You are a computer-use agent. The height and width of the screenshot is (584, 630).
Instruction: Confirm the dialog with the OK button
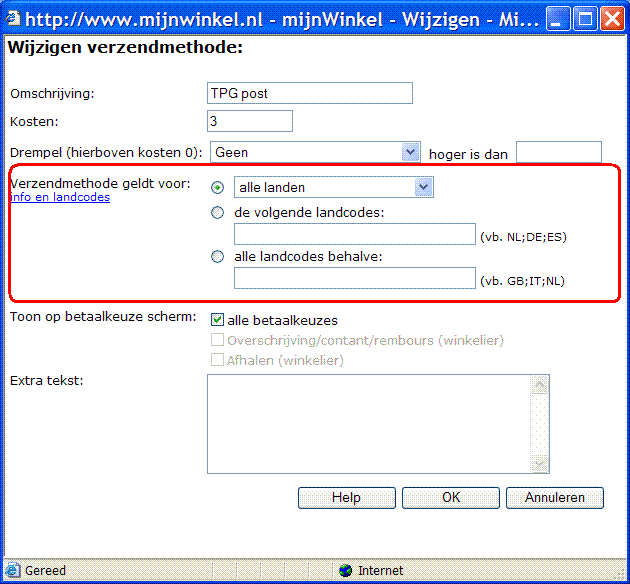click(451, 498)
